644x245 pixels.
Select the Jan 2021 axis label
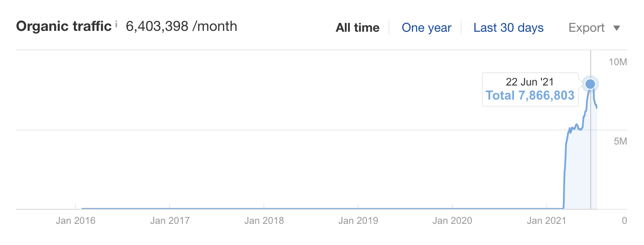pyautogui.click(x=547, y=220)
